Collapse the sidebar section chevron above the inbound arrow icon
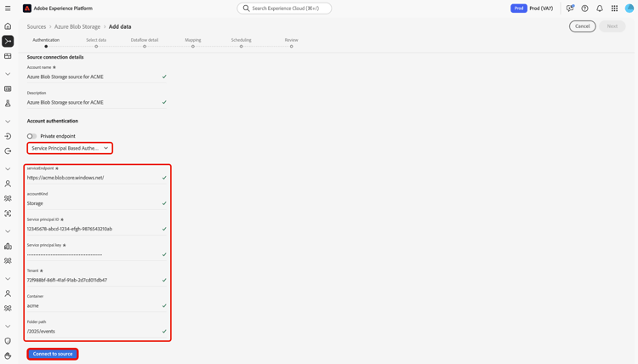 tap(8, 122)
